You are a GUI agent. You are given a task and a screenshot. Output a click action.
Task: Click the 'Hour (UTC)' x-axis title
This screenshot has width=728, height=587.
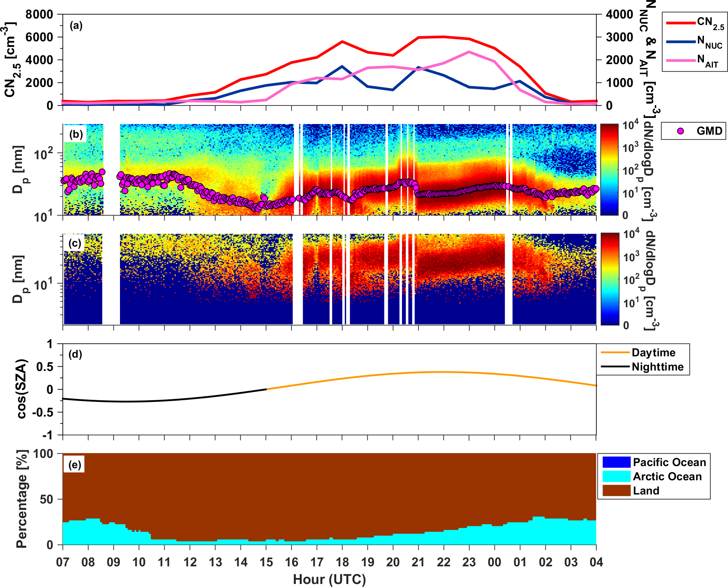pyautogui.click(x=329, y=579)
